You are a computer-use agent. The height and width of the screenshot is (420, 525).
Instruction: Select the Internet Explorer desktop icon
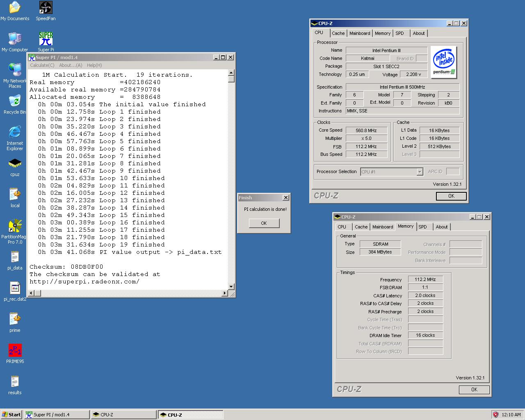point(15,139)
